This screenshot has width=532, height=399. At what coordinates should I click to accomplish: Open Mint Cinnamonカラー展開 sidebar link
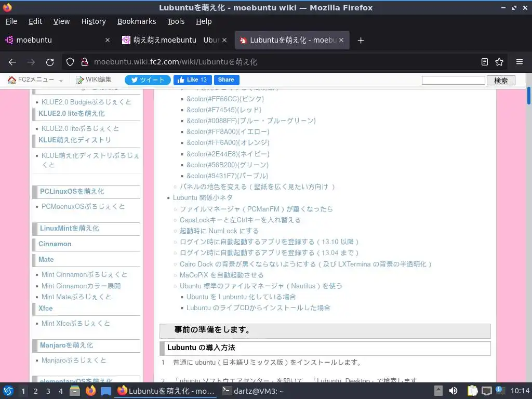(81, 286)
